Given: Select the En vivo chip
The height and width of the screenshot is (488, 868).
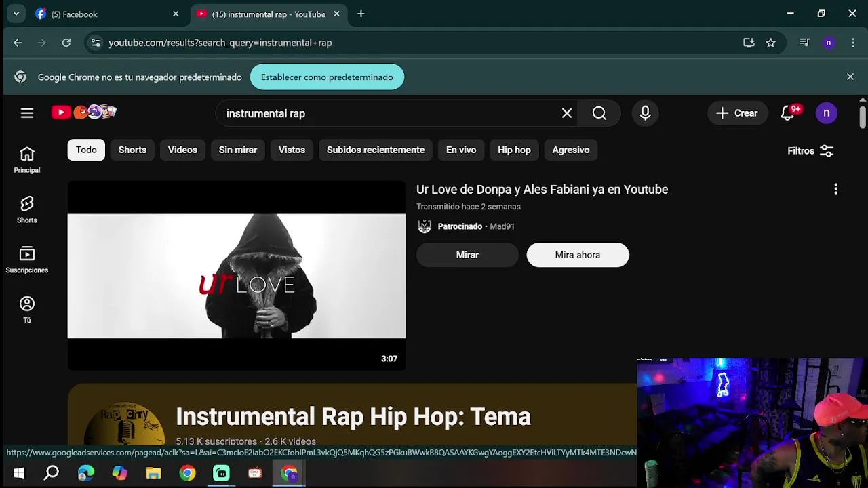Looking at the screenshot, I should coord(461,150).
